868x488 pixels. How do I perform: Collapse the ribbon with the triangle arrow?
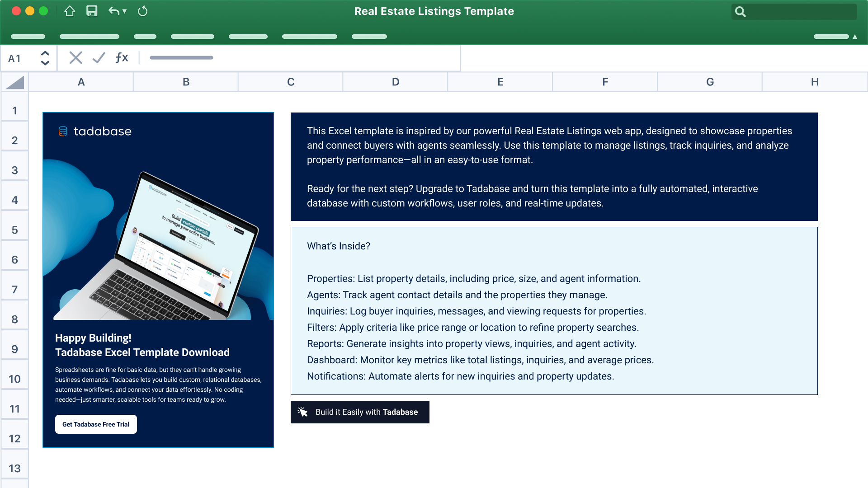(855, 37)
